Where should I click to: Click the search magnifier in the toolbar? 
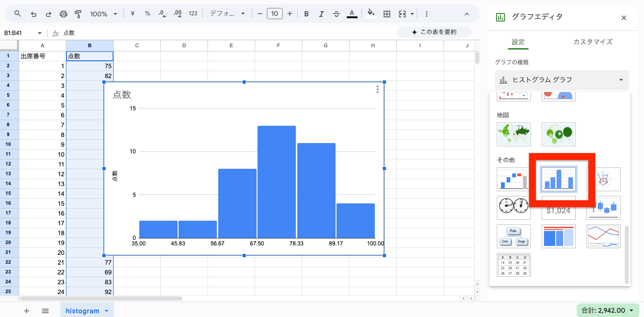18,14
